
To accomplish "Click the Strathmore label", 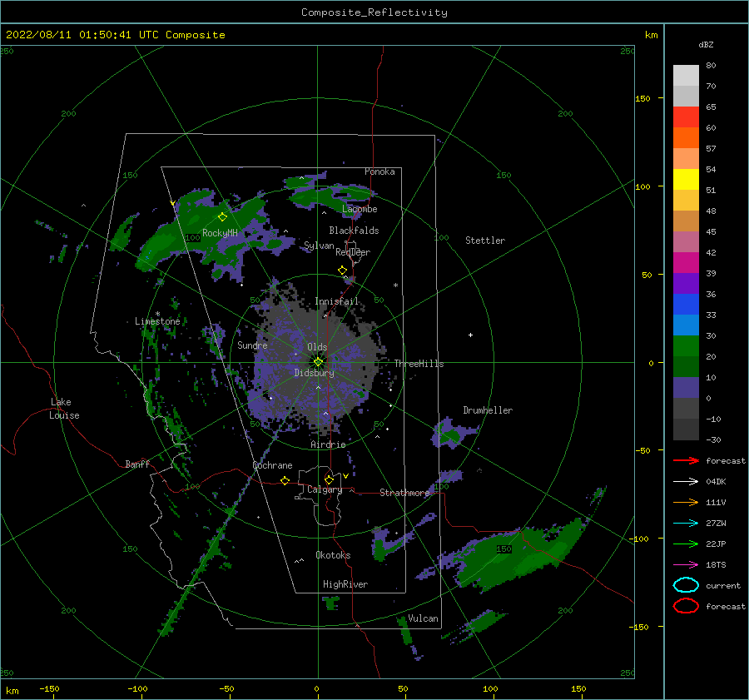I will (x=404, y=493).
